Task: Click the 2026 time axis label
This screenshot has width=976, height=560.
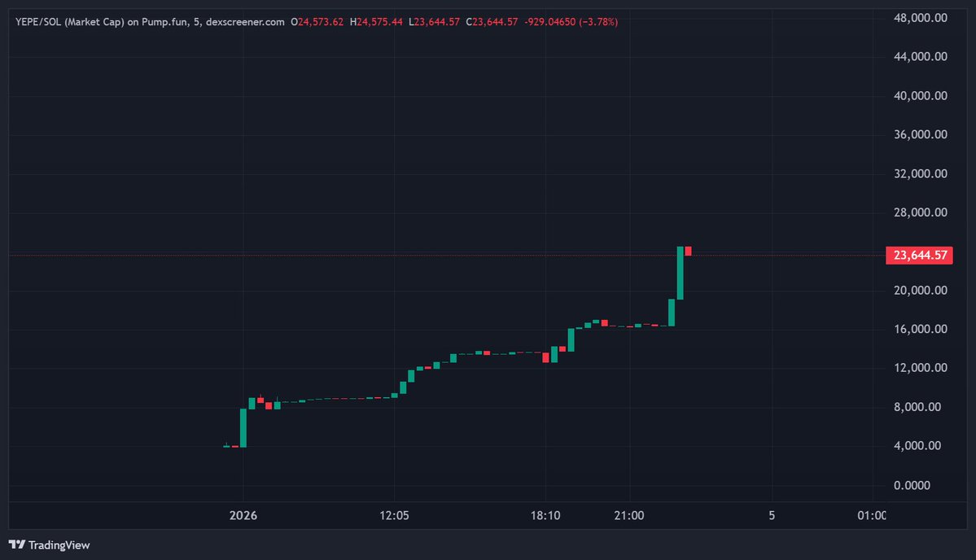Action: coord(243,515)
